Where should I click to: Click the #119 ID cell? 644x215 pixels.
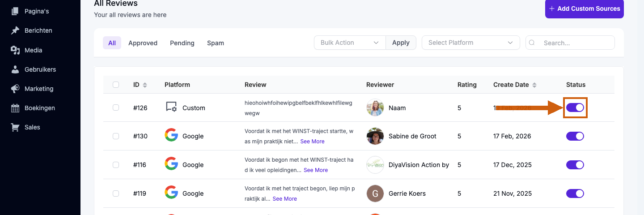[140, 193]
